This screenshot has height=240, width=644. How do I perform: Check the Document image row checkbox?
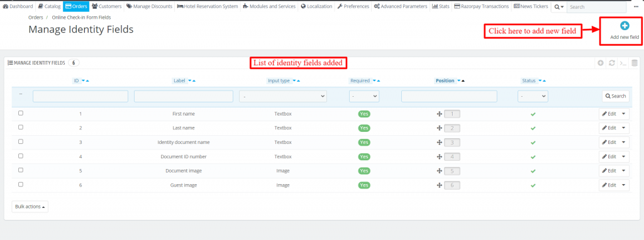pos(21,170)
